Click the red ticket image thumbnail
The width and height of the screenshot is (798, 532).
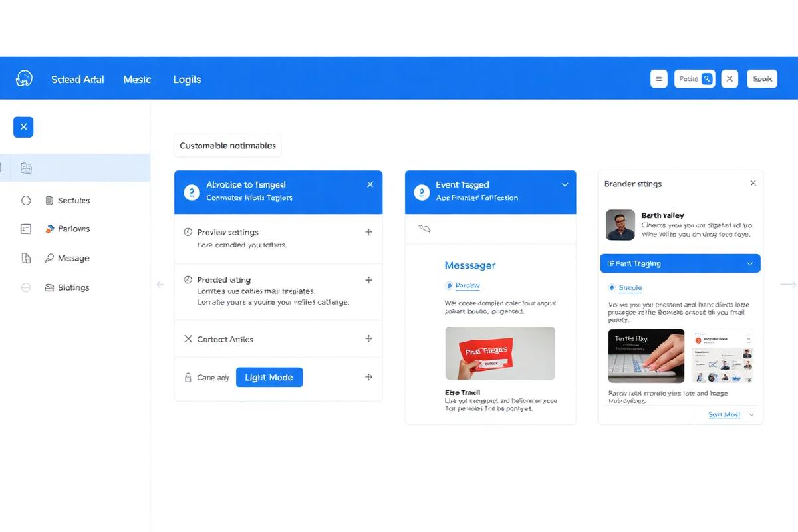click(x=499, y=353)
